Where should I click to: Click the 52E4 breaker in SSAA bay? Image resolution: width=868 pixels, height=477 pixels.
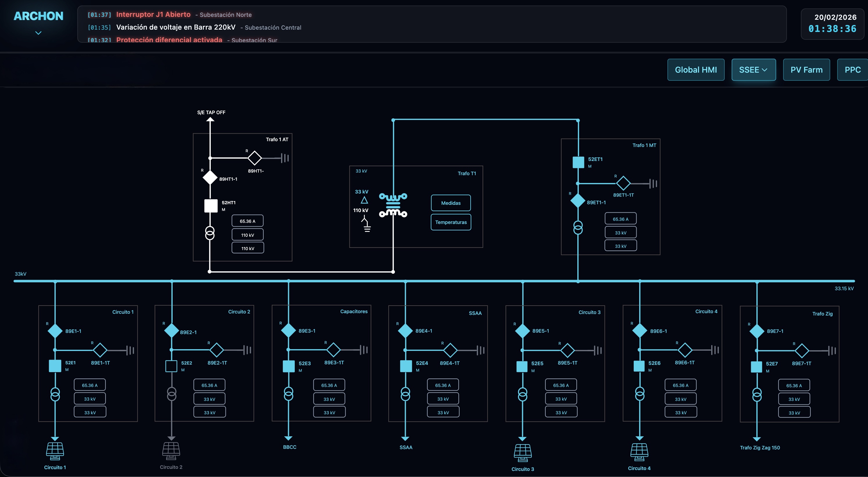pos(405,366)
